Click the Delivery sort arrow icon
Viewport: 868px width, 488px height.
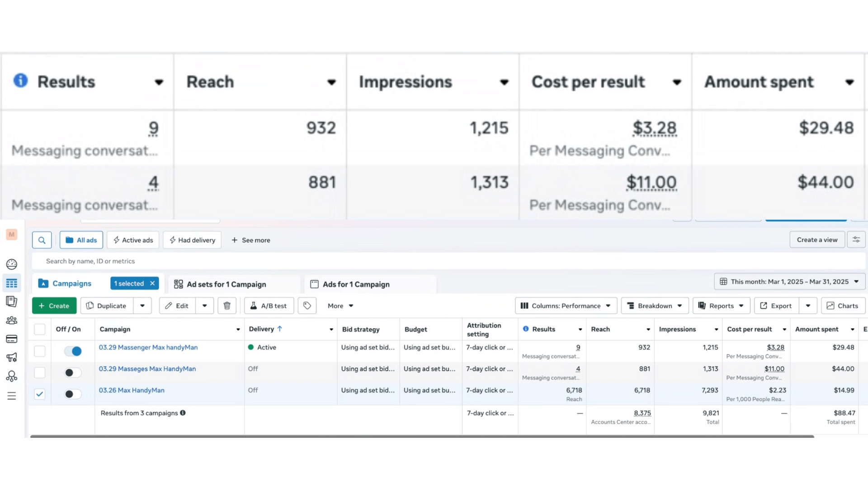pyautogui.click(x=279, y=329)
